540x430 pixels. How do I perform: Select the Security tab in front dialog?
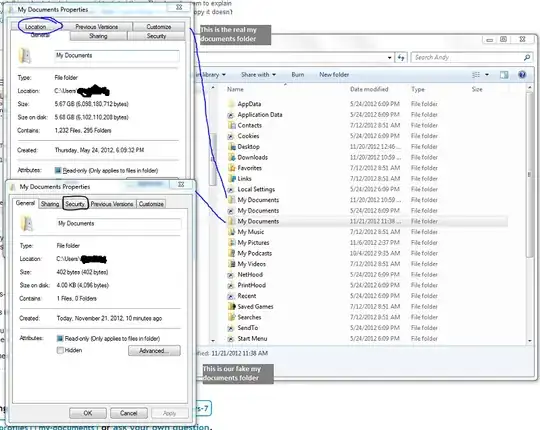coord(75,204)
